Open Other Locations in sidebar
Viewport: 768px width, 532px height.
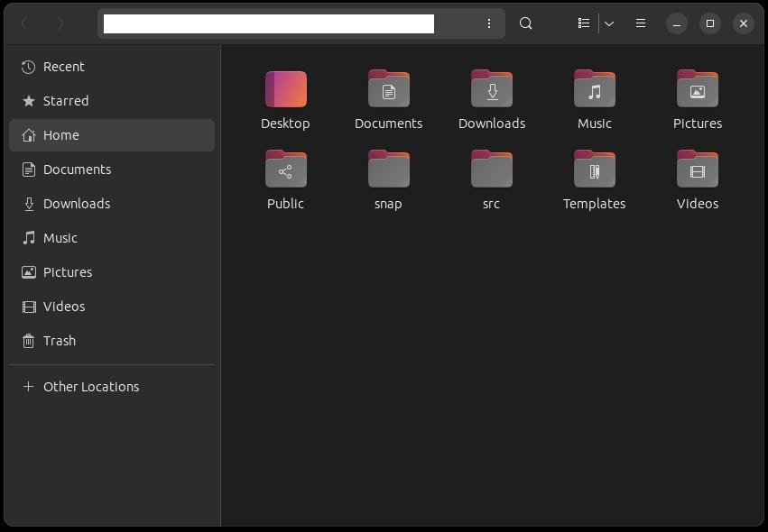112,387
